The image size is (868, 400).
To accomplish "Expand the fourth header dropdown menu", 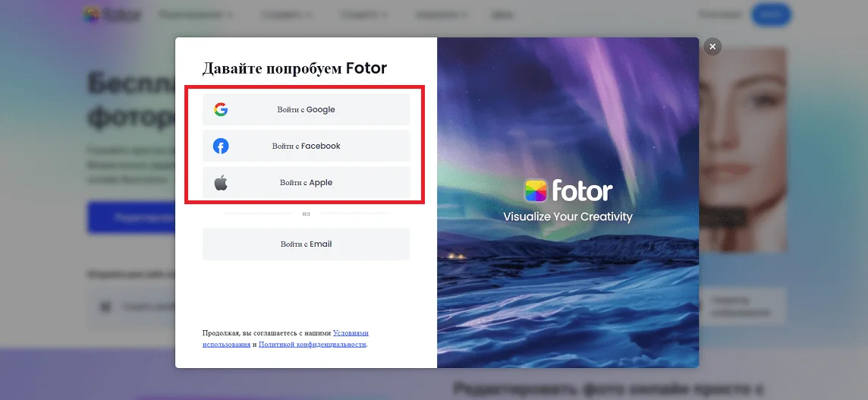I will tap(440, 14).
